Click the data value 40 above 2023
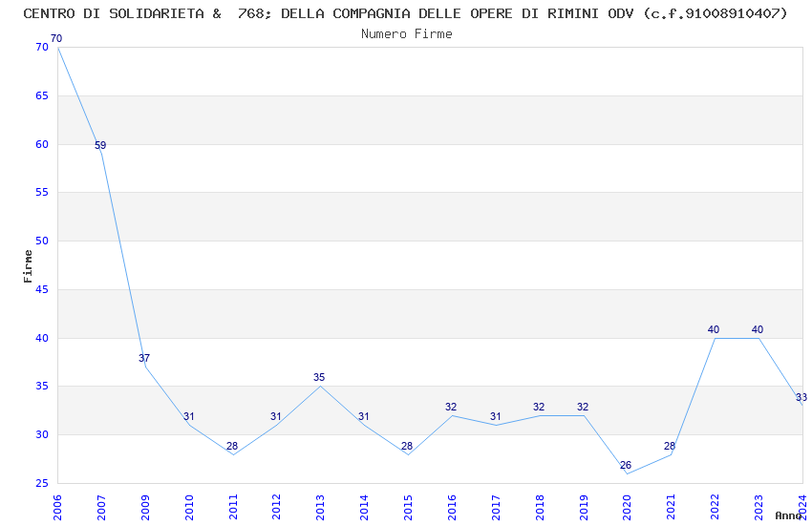 coord(758,329)
